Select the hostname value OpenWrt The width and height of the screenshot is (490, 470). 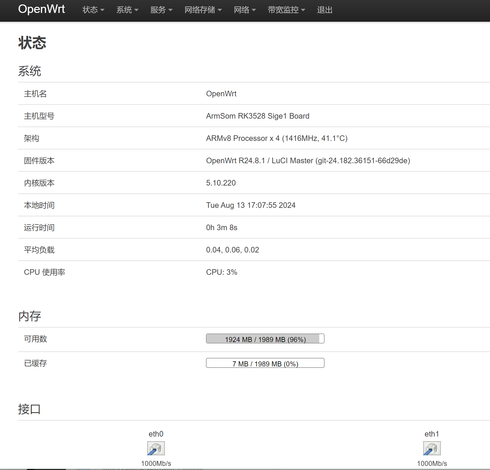(221, 94)
